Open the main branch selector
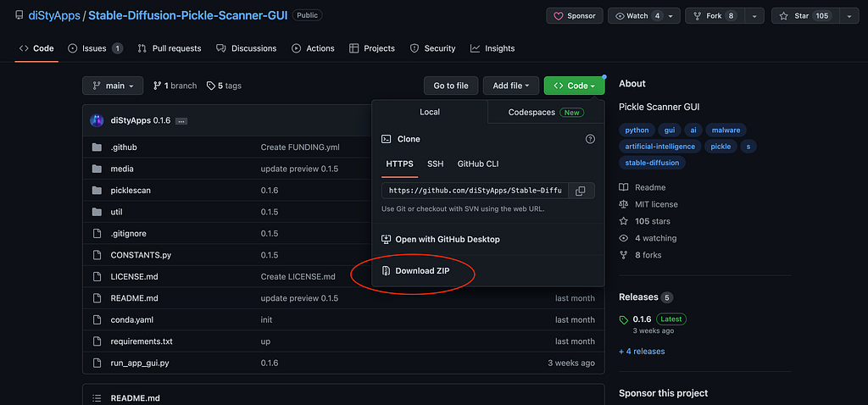This screenshot has height=405, width=868. [x=113, y=86]
